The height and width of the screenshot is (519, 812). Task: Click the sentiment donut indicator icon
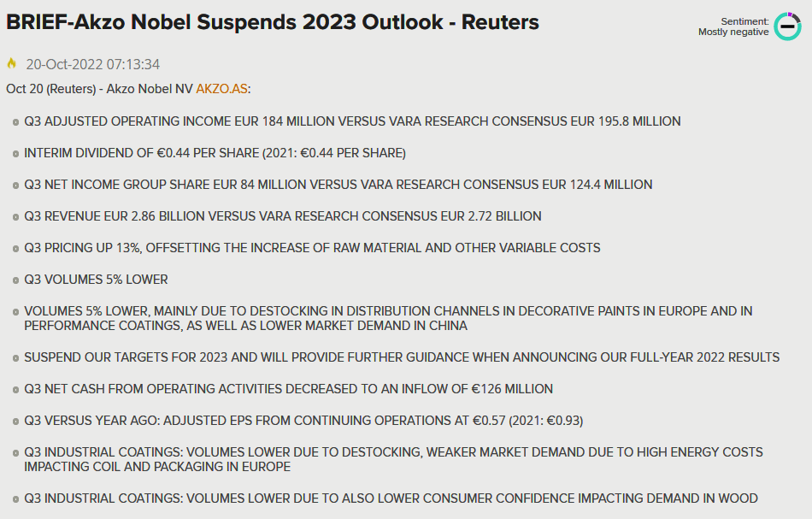(787, 27)
